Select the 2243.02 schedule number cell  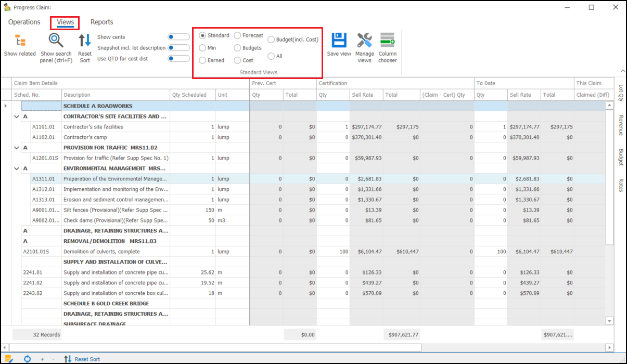point(42,293)
